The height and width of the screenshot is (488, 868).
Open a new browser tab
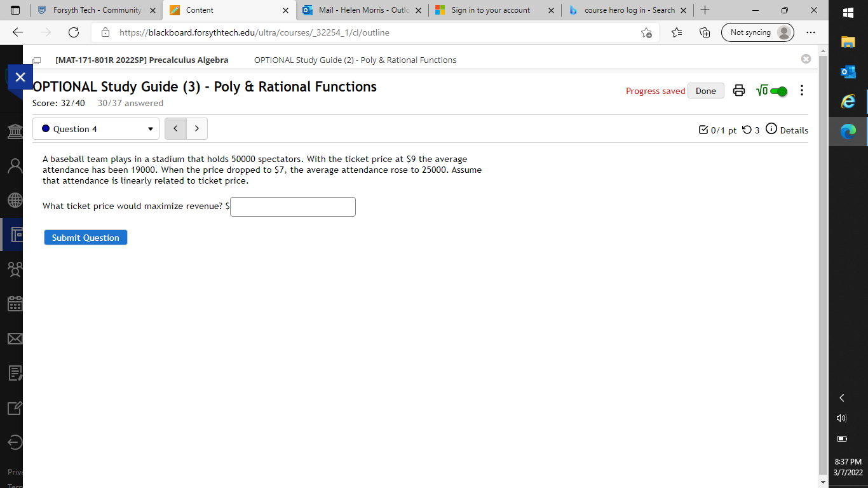pos(705,10)
